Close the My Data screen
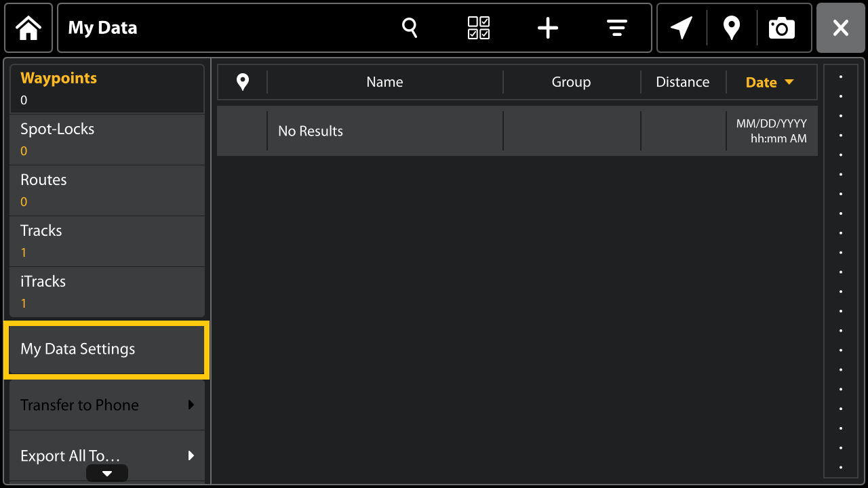Image resolution: width=868 pixels, height=488 pixels. [x=841, y=28]
